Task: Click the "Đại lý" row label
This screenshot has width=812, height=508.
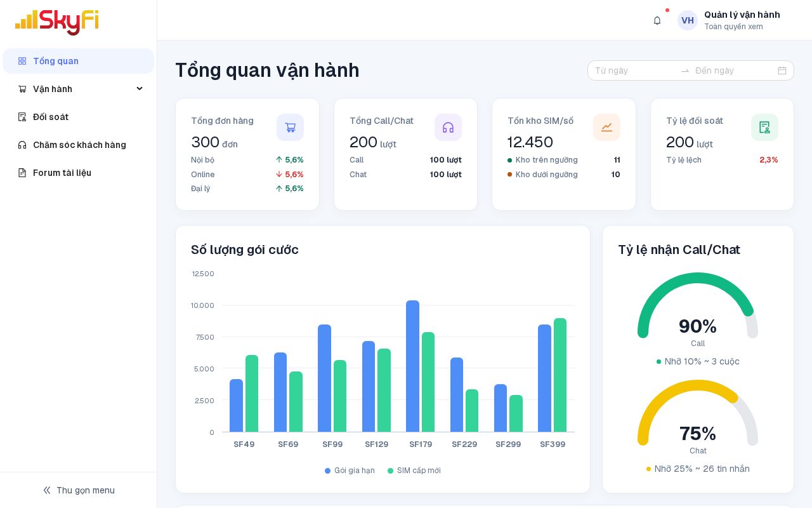Action: point(200,189)
